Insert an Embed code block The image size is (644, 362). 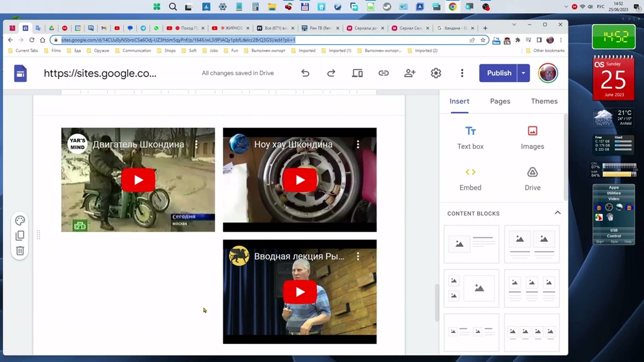(470, 178)
